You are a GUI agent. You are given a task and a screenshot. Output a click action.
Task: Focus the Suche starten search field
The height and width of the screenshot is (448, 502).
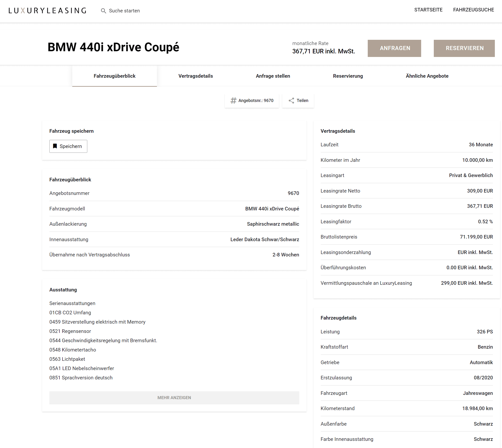coord(124,11)
